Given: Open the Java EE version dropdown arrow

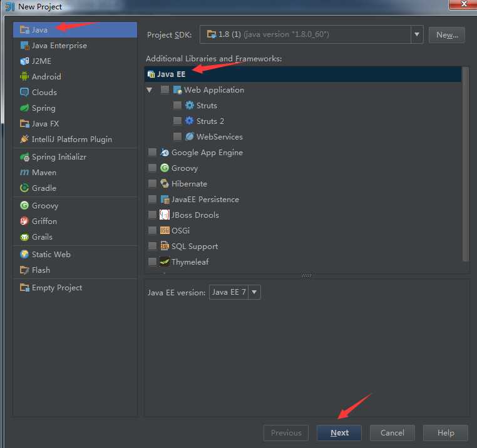Looking at the screenshot, I should coord(254,292).
